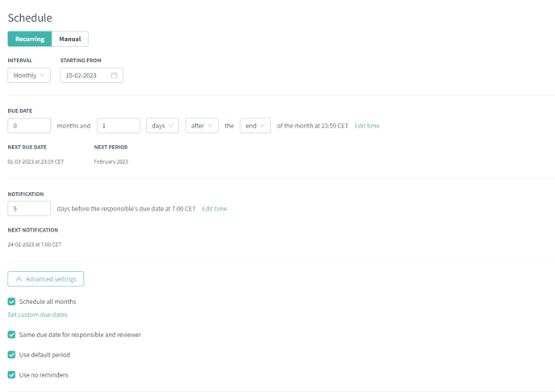
Task: Toggle Use no reminders checkbox
Action: coord(11,375)
